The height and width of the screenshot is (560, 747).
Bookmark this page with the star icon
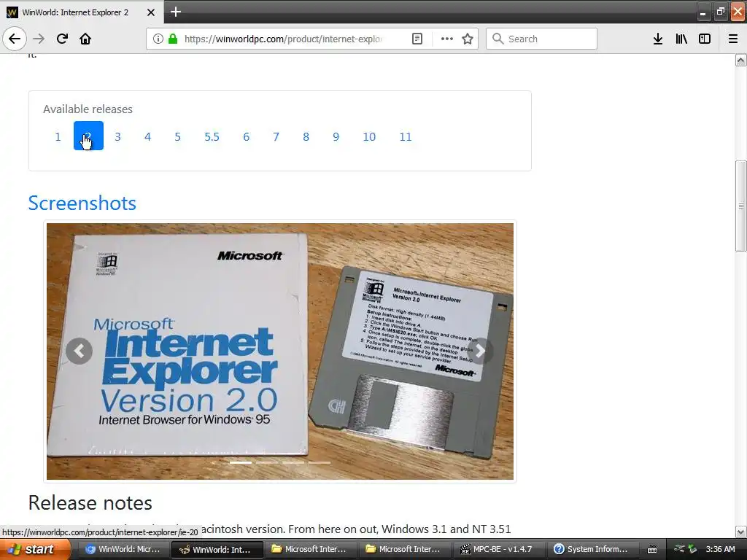[x=468, y=39]
